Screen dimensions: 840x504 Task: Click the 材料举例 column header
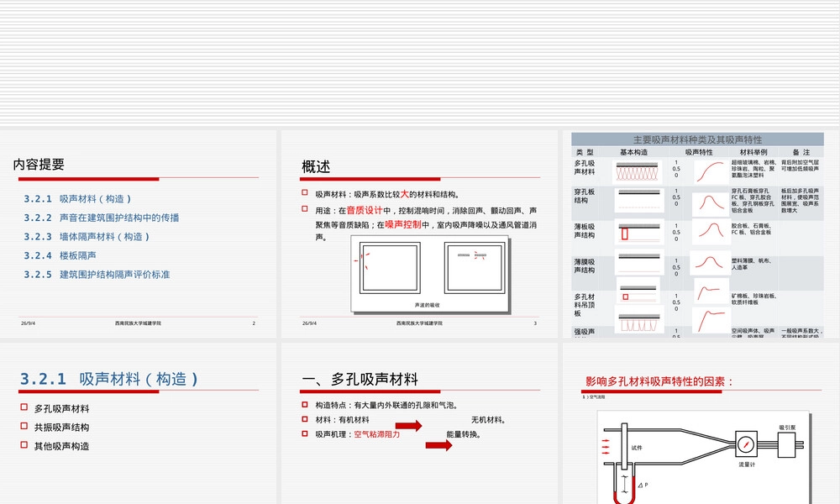click(753, 152)
